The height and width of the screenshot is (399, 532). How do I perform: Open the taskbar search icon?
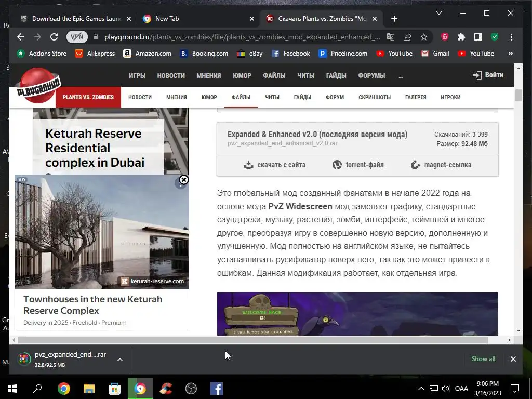(37, 389)
